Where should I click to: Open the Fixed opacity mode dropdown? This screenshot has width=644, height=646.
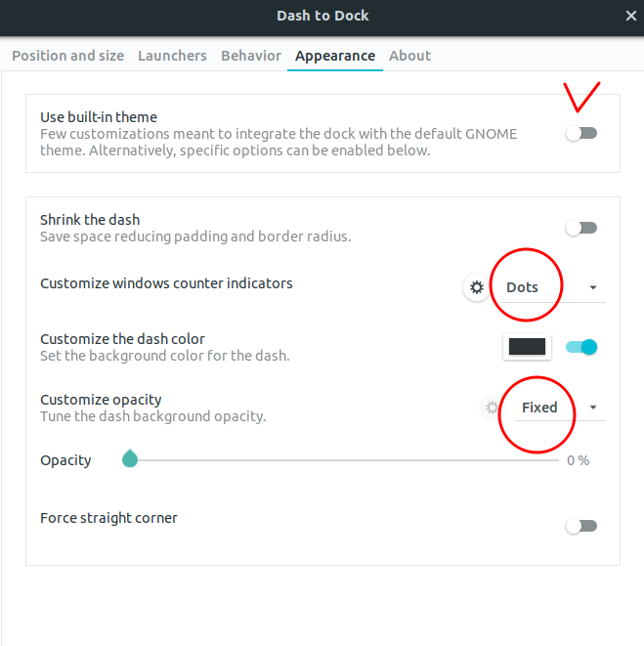coord(561,408)
